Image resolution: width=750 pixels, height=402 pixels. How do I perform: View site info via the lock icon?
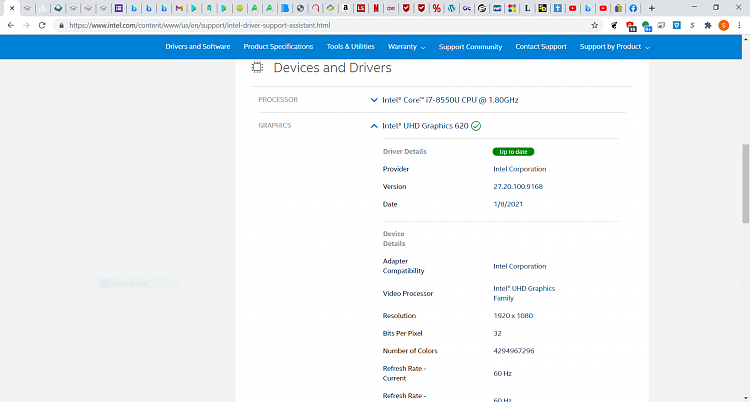click(61, 25)
